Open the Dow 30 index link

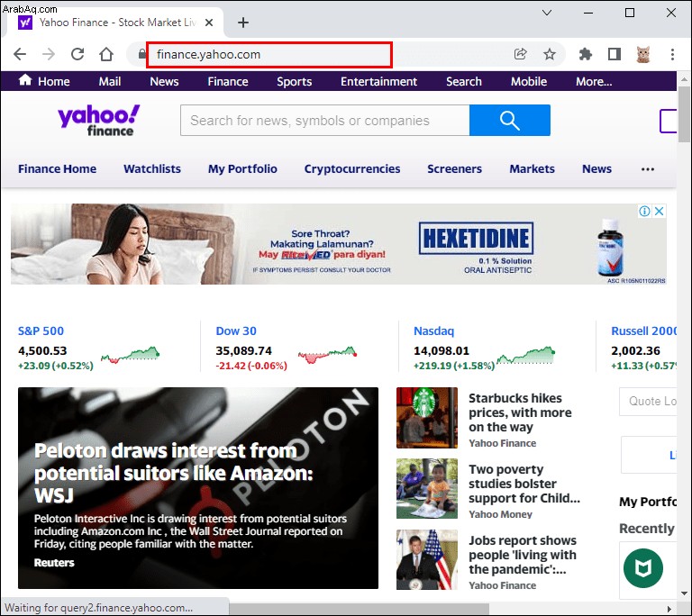pos(236,331)
